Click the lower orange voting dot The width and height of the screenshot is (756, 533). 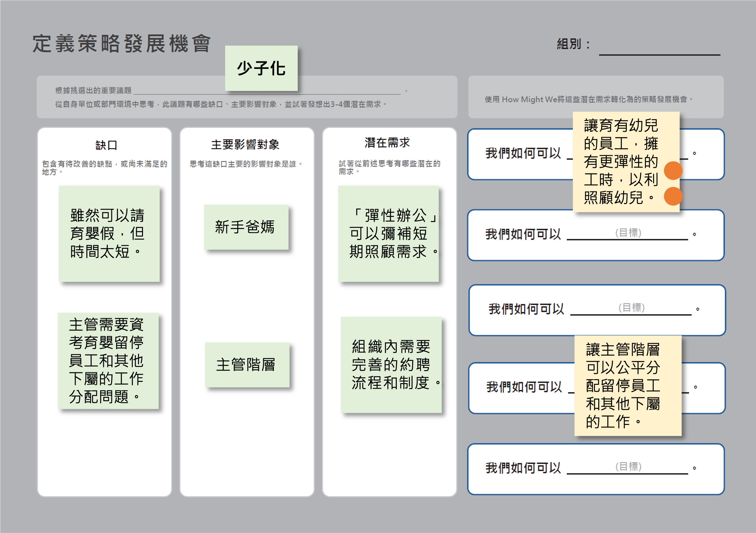[x=673, y=196]
